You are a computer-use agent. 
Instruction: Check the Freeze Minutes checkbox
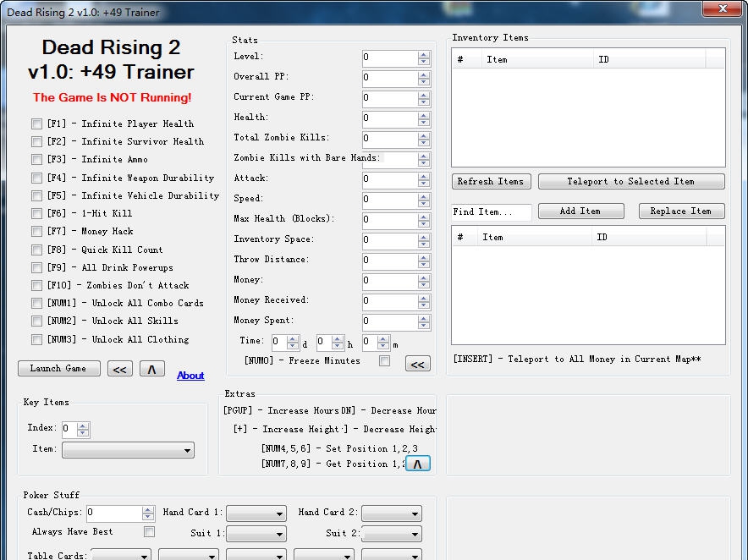tap(385, 361)
